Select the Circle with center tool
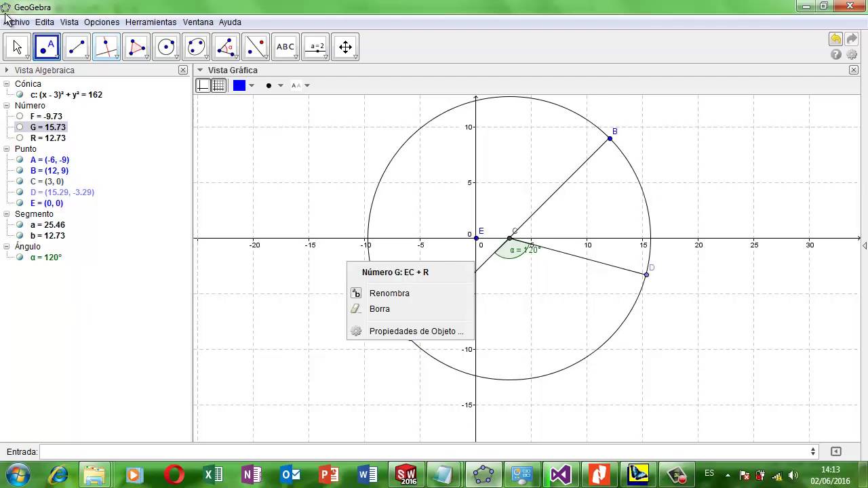 tap(166, 47)
